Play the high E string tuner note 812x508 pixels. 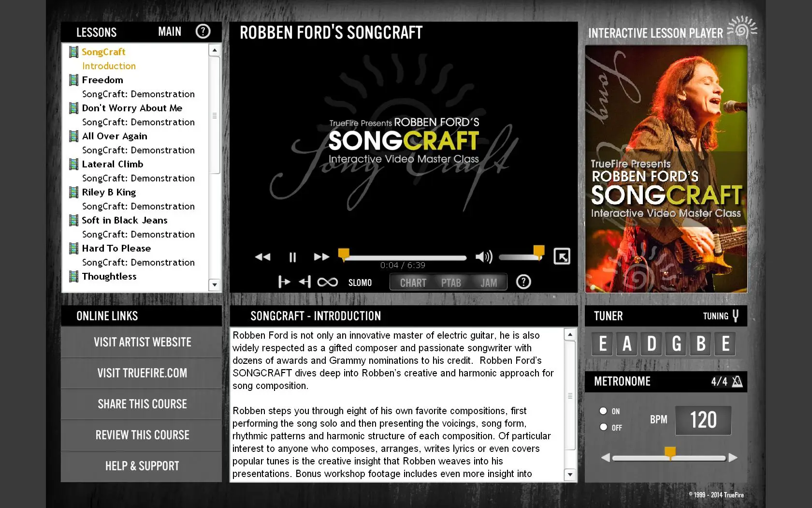point(725,344)
